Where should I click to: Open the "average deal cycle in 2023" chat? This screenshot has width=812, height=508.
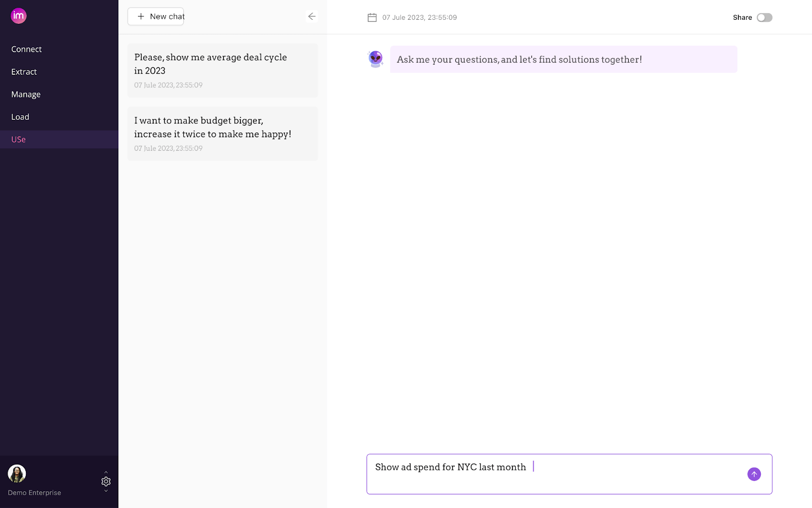coord(222,70)
